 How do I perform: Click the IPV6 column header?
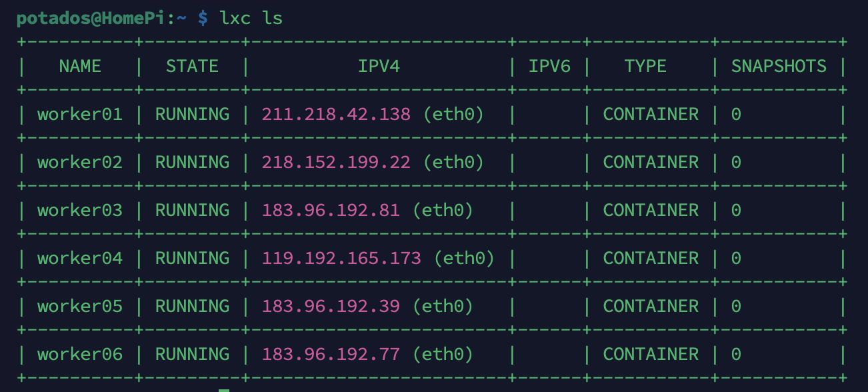549,66
